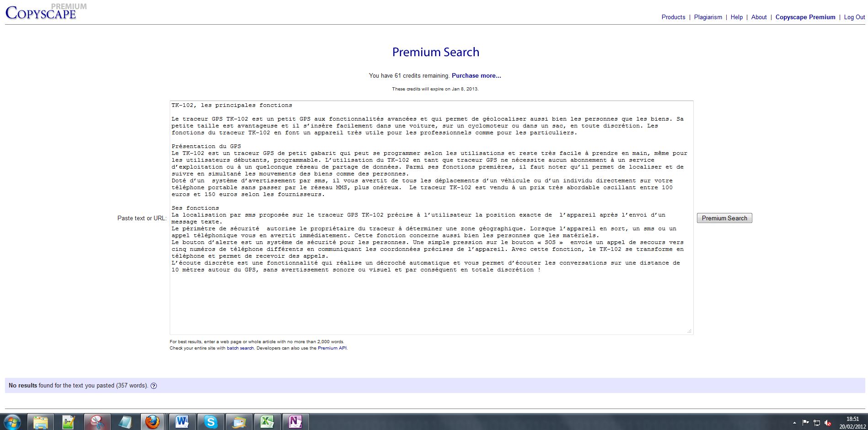Follow the batch search link
The width and height of the screenshot is (868, 430).
240,348
